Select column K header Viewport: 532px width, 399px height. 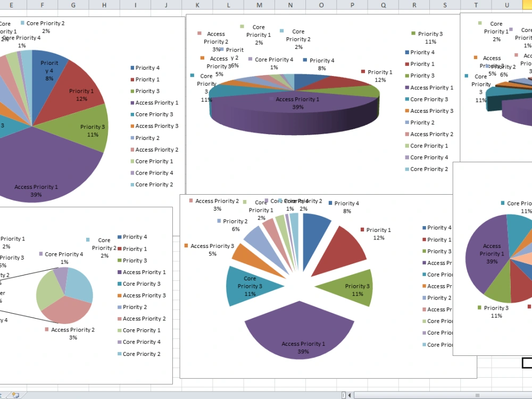point(197,5)
